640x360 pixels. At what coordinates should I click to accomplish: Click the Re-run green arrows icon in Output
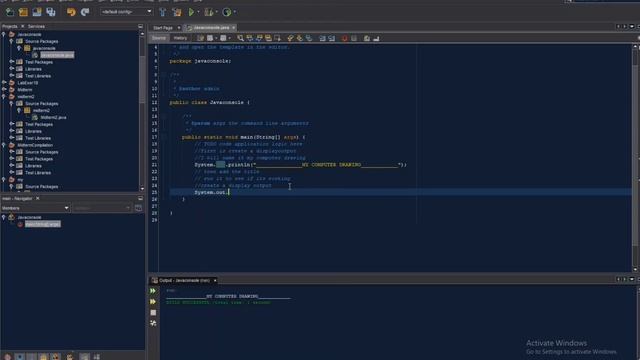pyautogui.click(x=153, y=291)
